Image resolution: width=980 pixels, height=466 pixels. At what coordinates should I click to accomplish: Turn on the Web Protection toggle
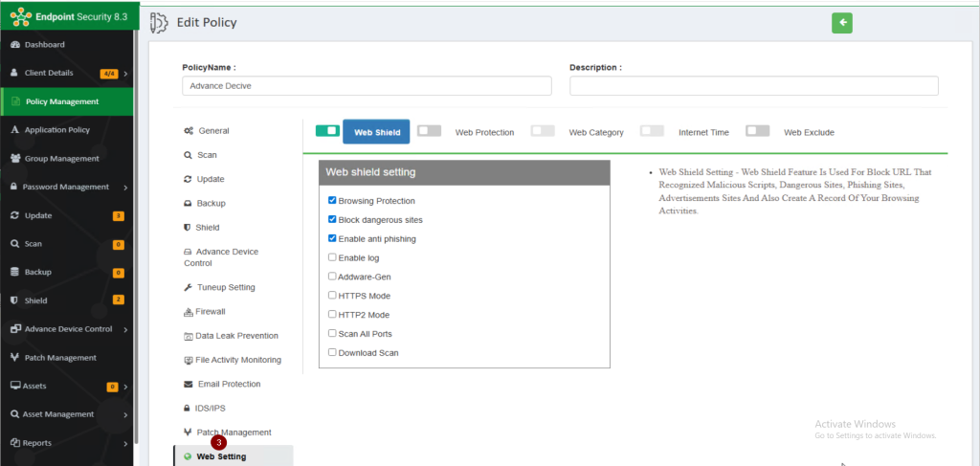click(x=429, y=131)
